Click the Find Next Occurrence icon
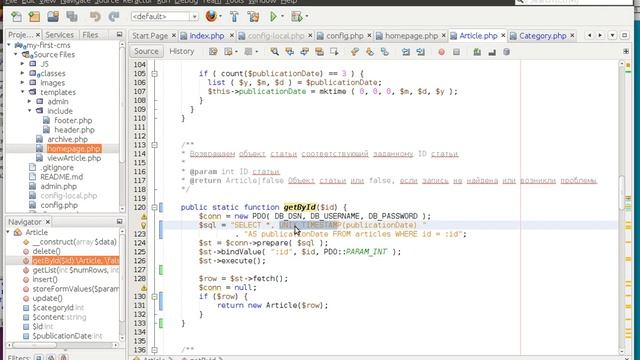Viewport: 640px width, 360px height. point(304,52)
